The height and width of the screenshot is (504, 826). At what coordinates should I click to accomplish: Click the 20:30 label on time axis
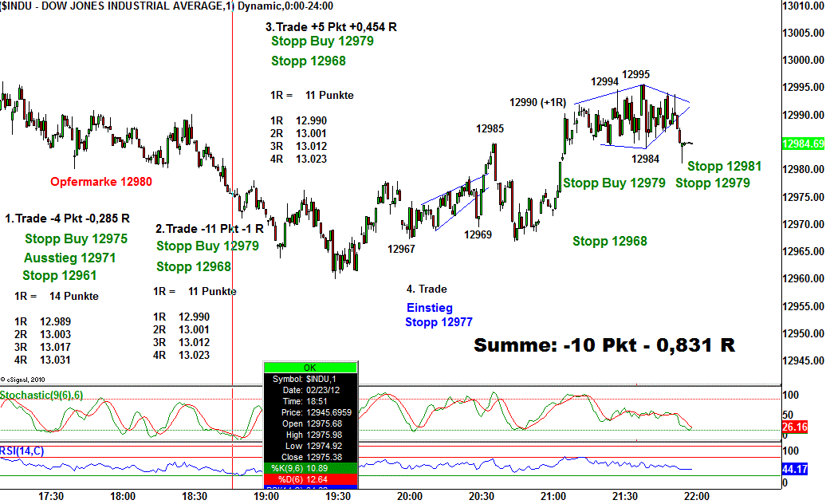(482, 496)
